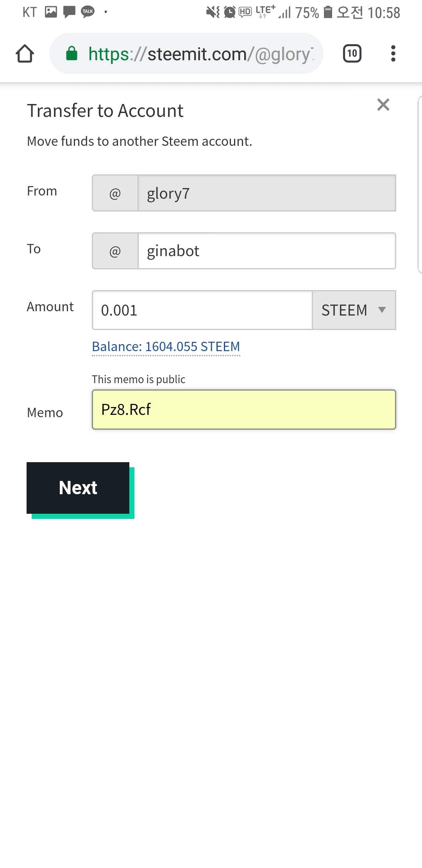Tap the steemit.com URL address bar

click(199, 54)
